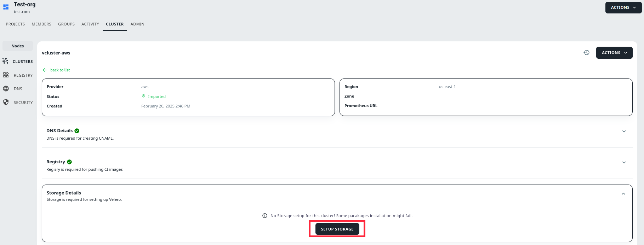Expand the DNS Details section
This screenshot has height=245, width=644.
[x=624, y=132]
